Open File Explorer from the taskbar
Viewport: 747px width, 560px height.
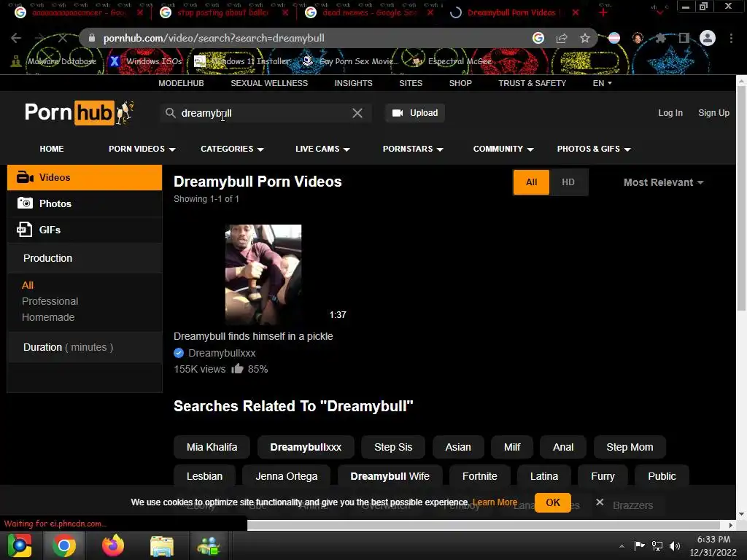(162, 545)
